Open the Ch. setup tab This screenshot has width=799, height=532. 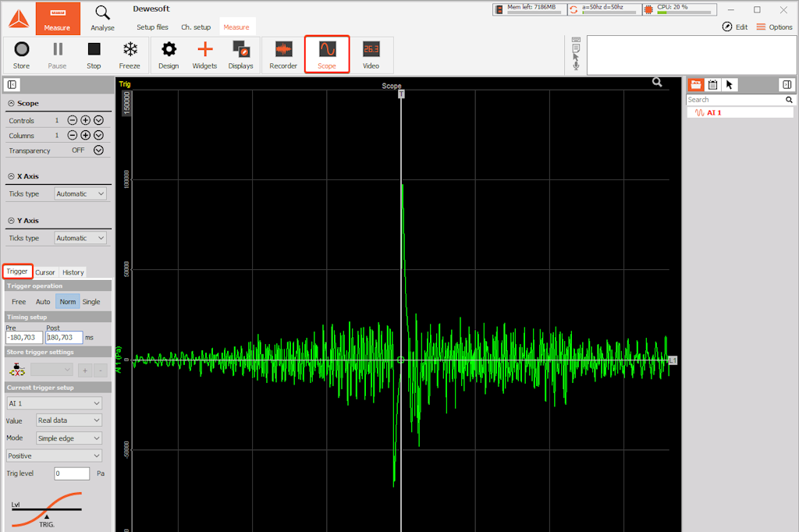click(x=196, y=27)
